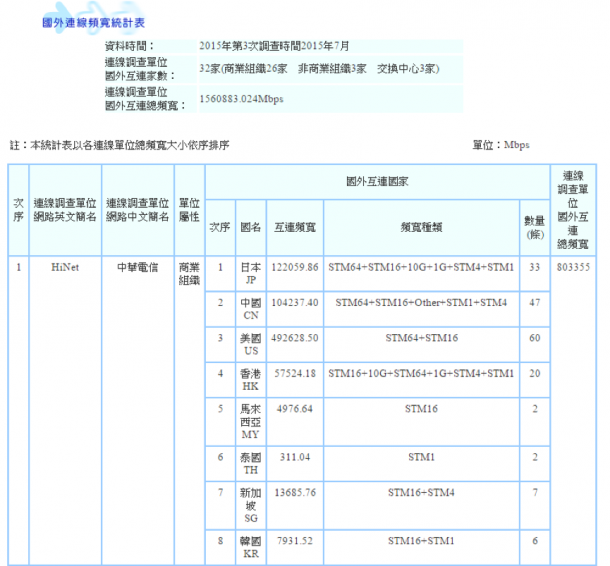Click the 頻寬種類 column header
Image resolution: width=610 pixels, height=566 pixels.
(x=421, y=227)
